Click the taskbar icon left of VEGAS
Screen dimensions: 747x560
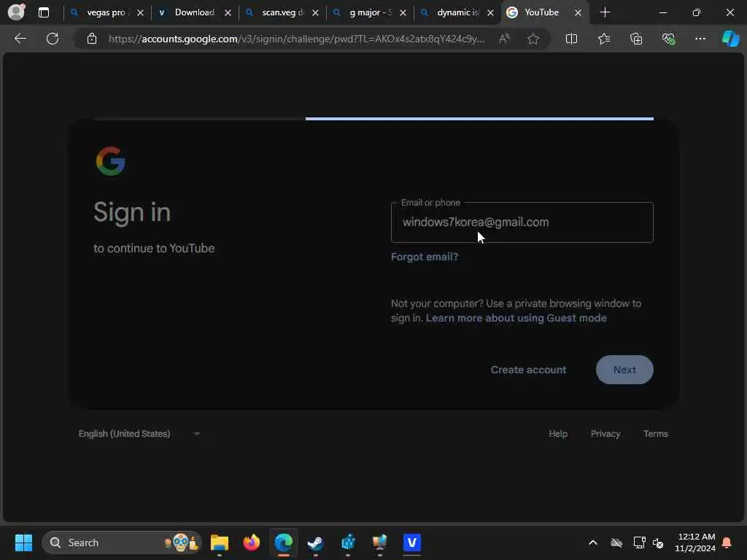(x=379, y=542)
